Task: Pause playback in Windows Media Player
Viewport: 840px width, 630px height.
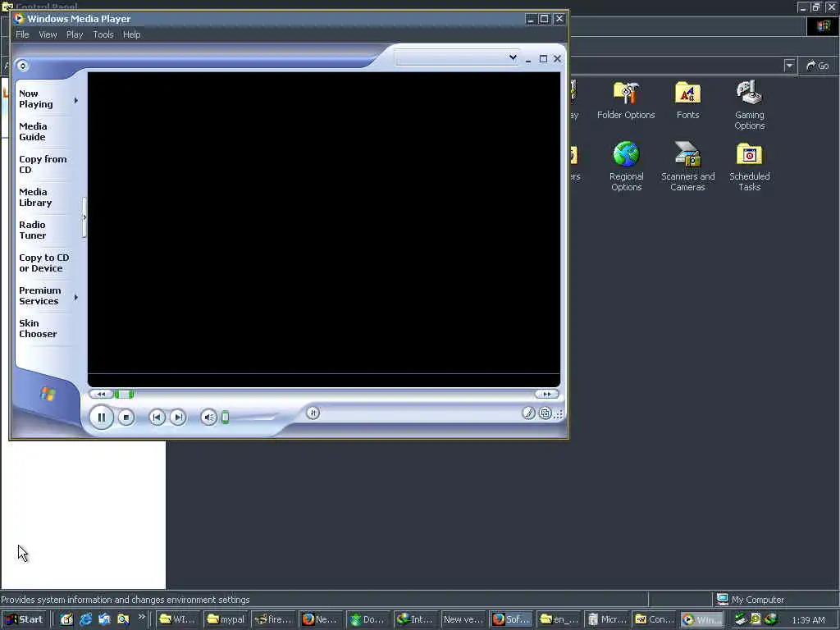Action: tap(101, 417)
